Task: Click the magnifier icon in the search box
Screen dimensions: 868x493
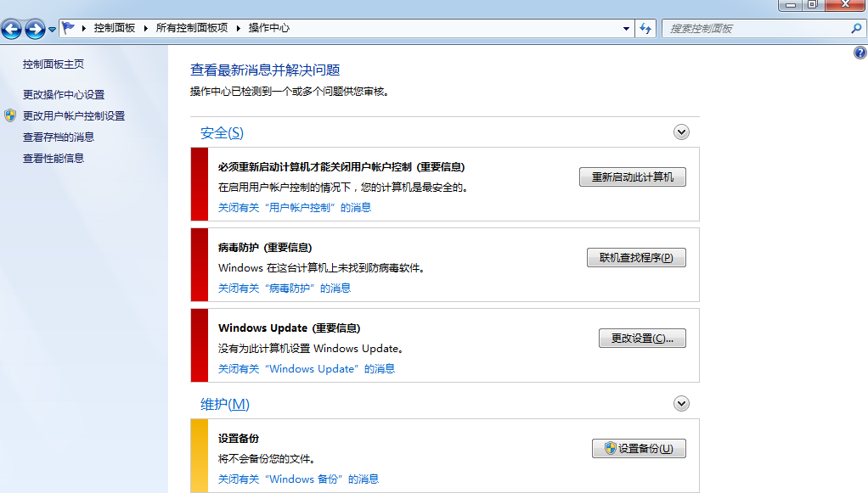Action: click(855, 28)
